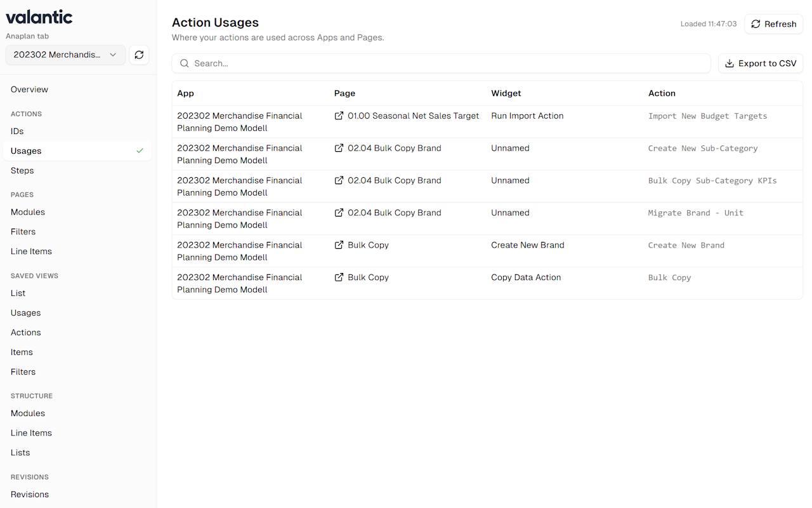Click the Widget column header
This screenshot has width=812, height=508.
[506, 93]
